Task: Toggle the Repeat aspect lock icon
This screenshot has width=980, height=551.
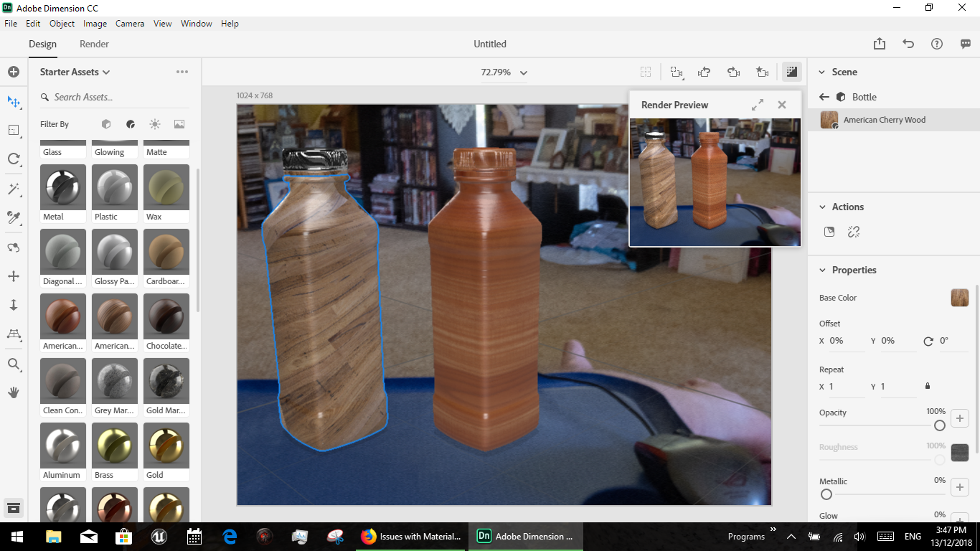Action: [928, 386]
